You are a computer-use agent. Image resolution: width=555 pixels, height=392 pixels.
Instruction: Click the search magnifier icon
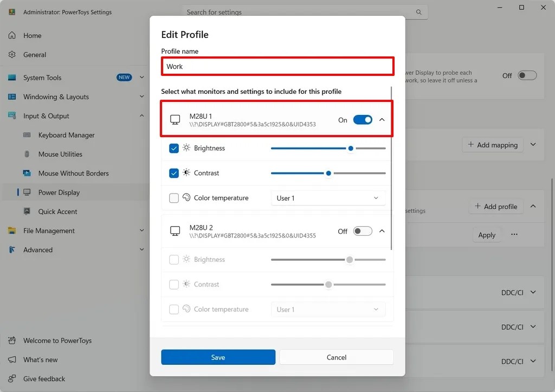click(419, 12)
